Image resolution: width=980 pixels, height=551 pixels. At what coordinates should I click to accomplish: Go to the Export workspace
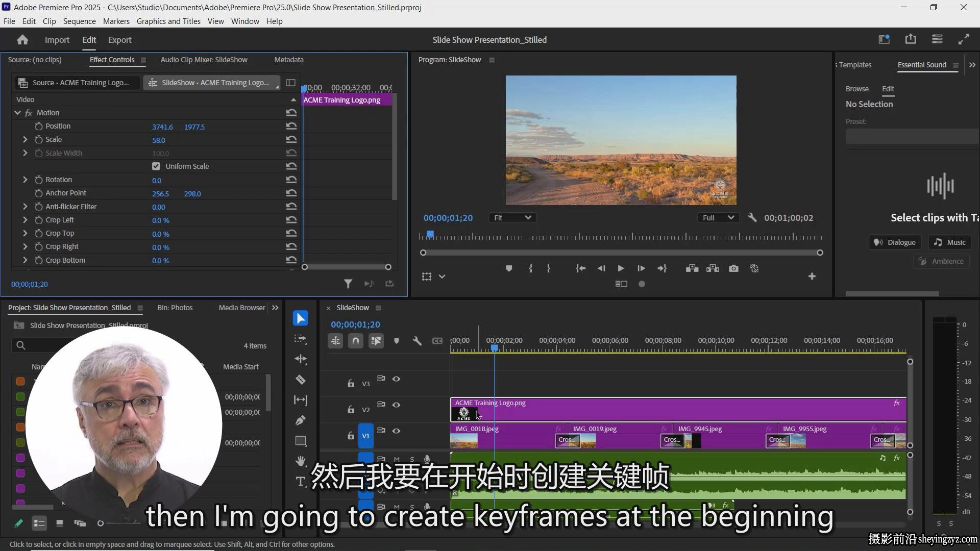119,40
